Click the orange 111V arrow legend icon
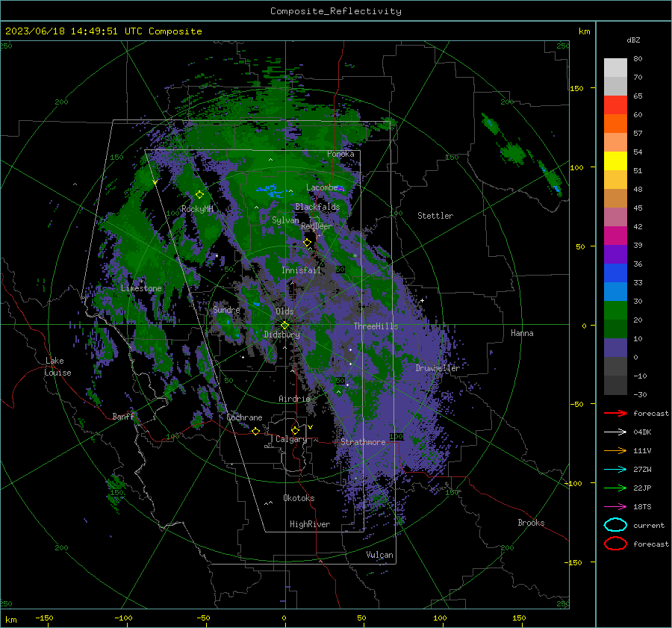672x628 pixels. pos(615,450)
